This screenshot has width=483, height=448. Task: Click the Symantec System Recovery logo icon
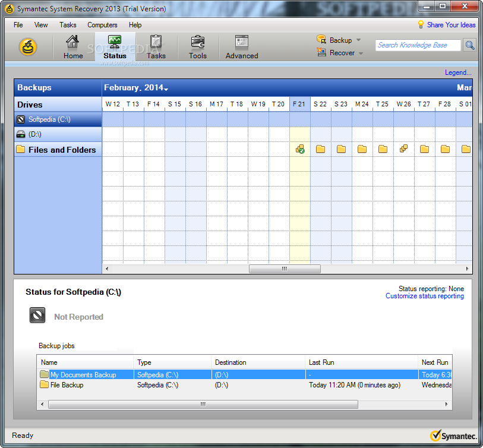tap(28, 47)
